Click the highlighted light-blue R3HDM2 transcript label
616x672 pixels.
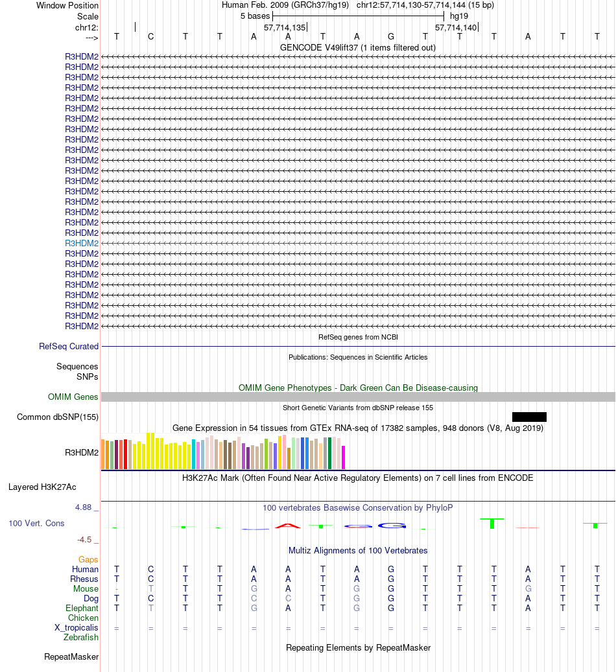point(82,243)
